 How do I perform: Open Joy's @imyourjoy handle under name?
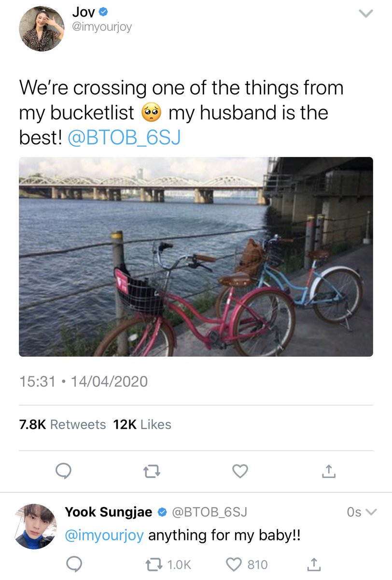[102, 28]
